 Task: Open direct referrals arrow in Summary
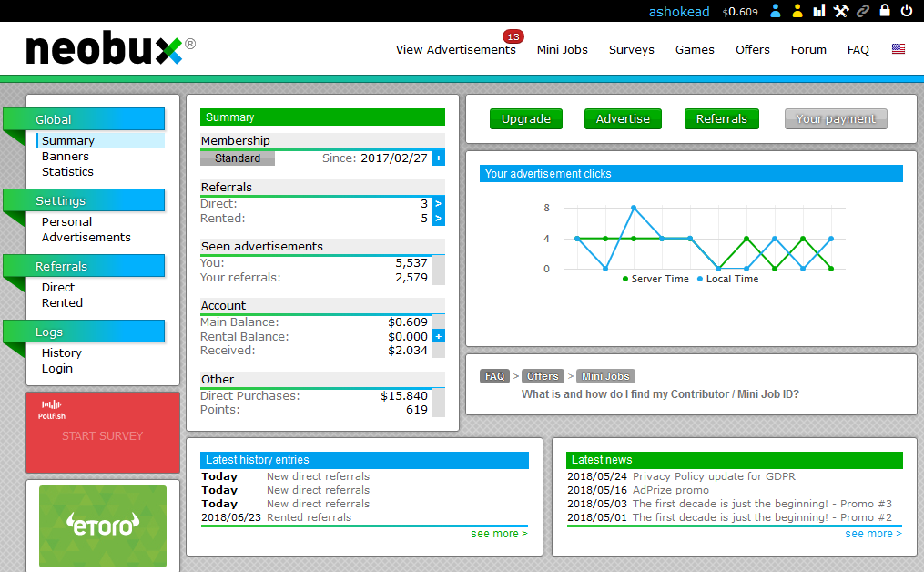click(439, 204)
